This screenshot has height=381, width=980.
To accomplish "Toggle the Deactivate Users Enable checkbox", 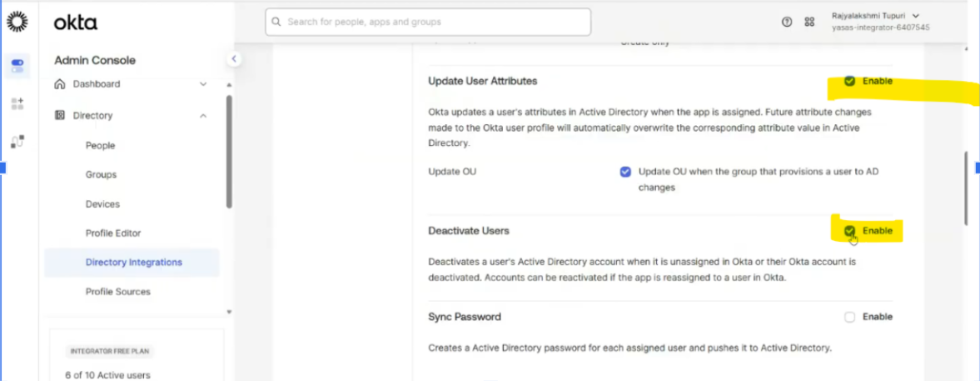I will (x=849, y=231).
